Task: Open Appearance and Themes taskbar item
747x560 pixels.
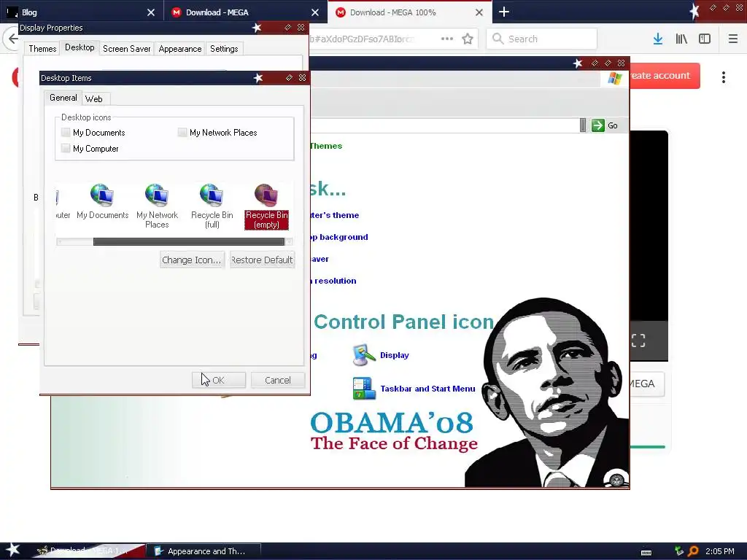Action: (x=204, y=551)
